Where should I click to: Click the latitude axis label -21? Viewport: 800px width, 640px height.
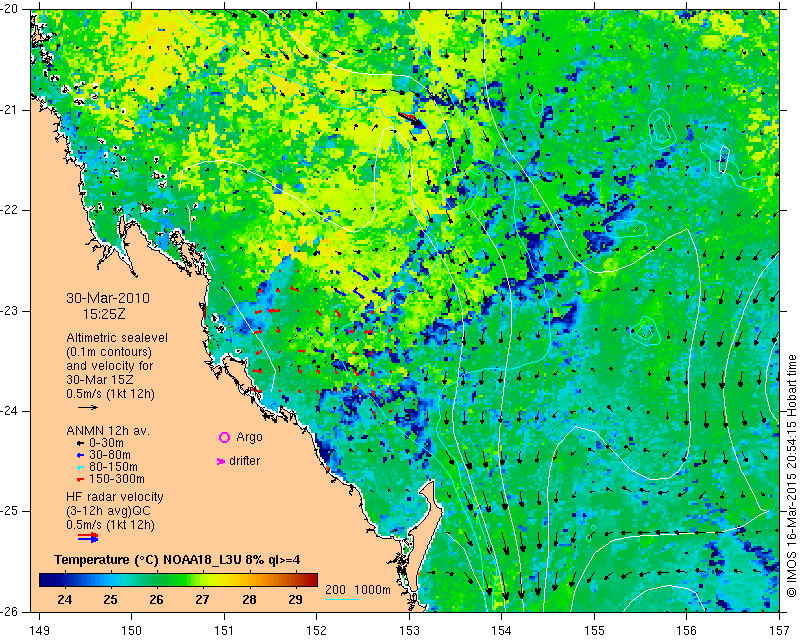click(x=11, y=110)
